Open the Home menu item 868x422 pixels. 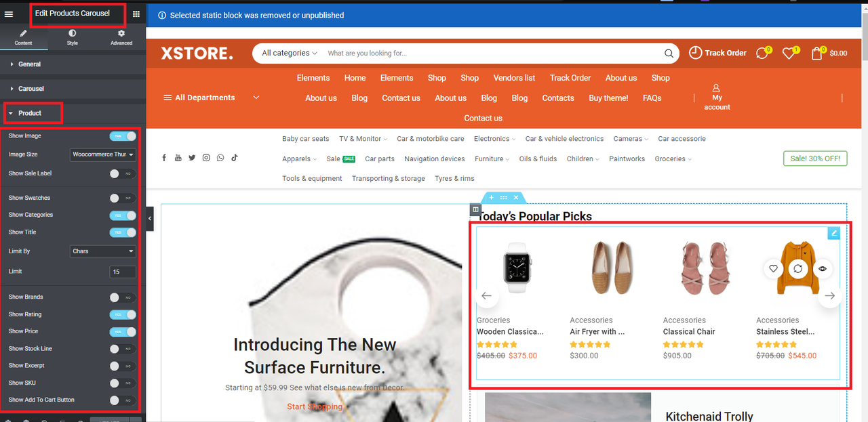click(x=355, y=78)
